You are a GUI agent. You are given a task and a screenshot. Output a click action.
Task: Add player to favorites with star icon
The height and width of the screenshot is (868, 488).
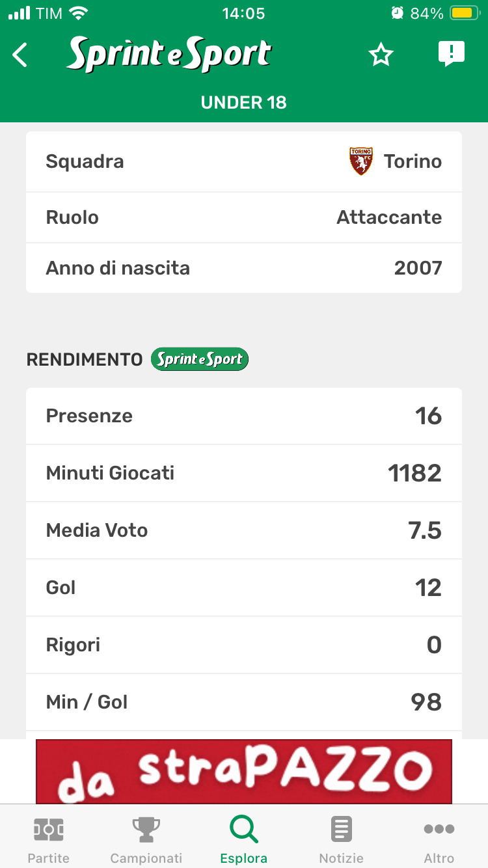click(x=381, y=55)
